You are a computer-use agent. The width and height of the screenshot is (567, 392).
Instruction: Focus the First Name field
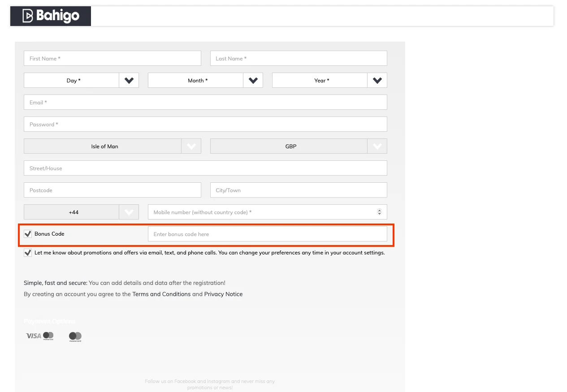[112, 59]
